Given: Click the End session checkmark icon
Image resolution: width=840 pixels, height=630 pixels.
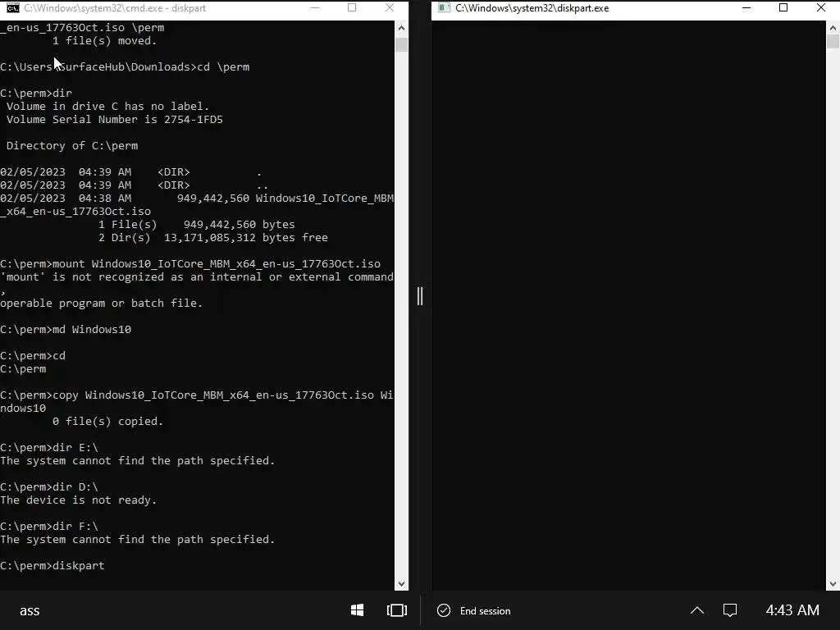Looking at the screenshot, I should (444, 610).
